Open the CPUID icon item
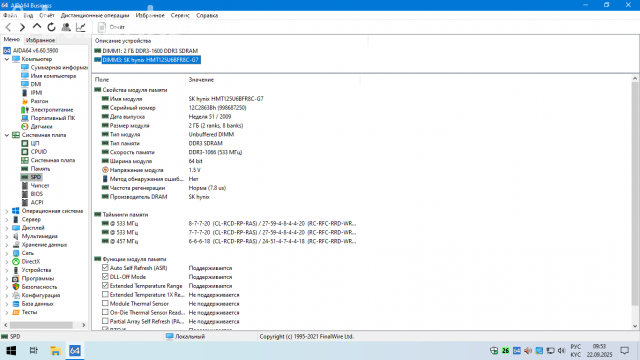The width and height of the screenshot is (640, 360). point(25,152)
